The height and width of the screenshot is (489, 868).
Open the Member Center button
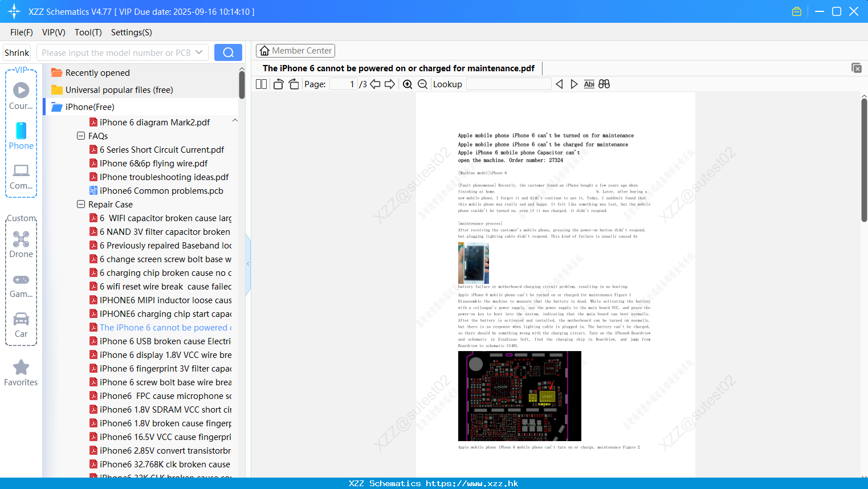[x=295, y=51]
